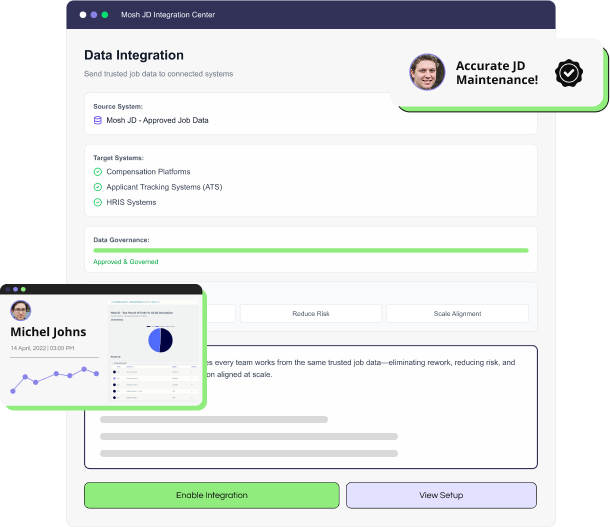Click the View Setup button

click(441, 495)
